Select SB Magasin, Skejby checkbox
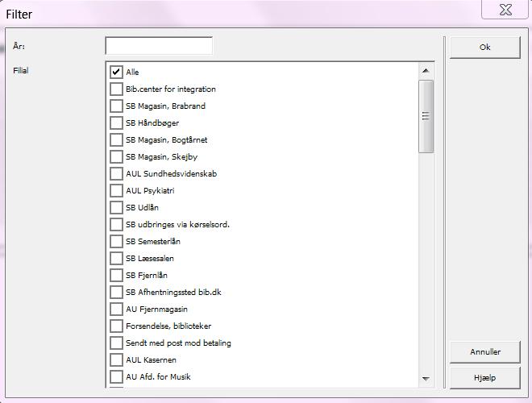Screen dimensions: 532x403 (116, 156)
